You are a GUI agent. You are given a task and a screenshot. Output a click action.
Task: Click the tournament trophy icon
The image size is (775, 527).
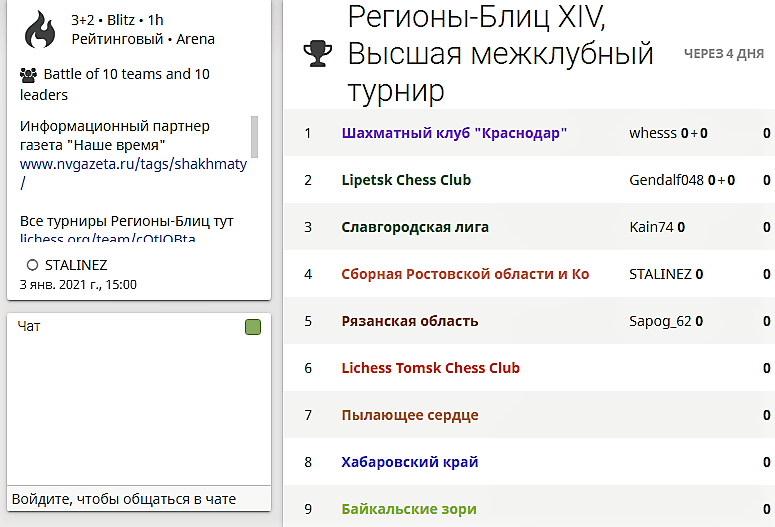pos(317,54)
